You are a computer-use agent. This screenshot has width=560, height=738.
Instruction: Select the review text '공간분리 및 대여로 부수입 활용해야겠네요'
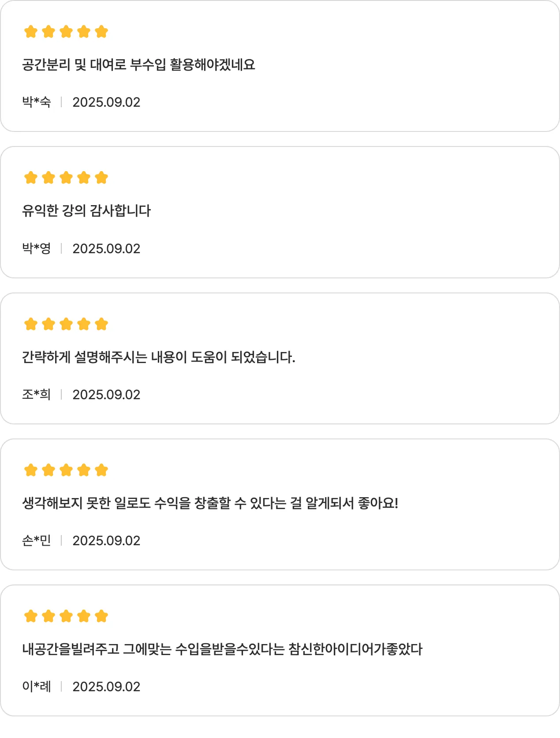pos(138,65)
